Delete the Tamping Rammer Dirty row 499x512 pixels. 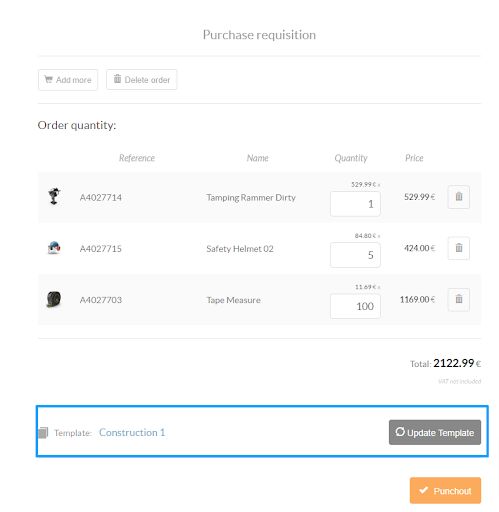459,197
